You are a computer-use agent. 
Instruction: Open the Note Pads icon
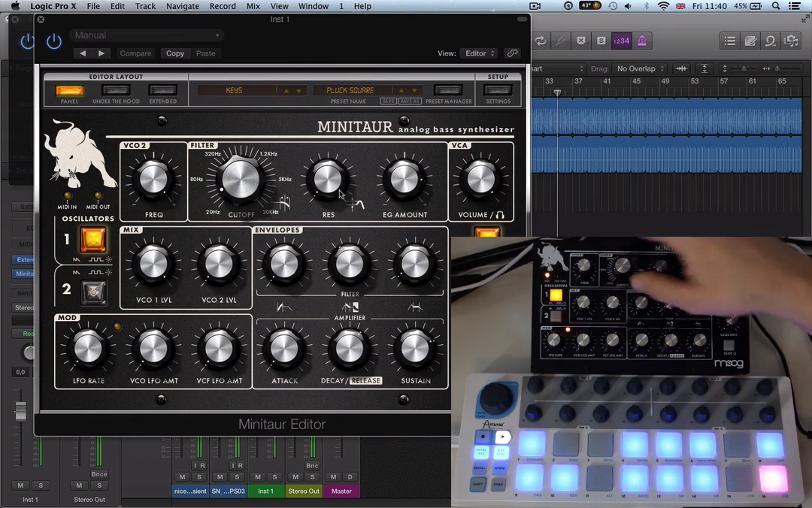click(x=750, y=41)
